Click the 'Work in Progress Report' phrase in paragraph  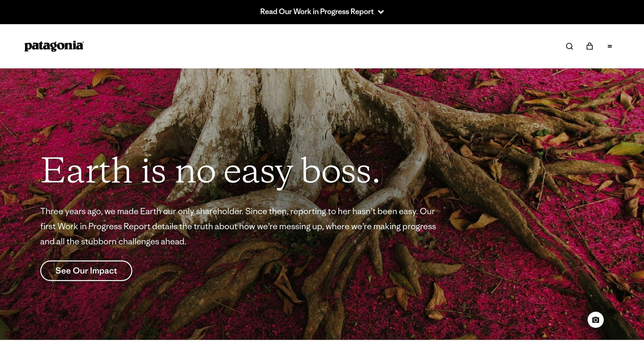(104, 226)
